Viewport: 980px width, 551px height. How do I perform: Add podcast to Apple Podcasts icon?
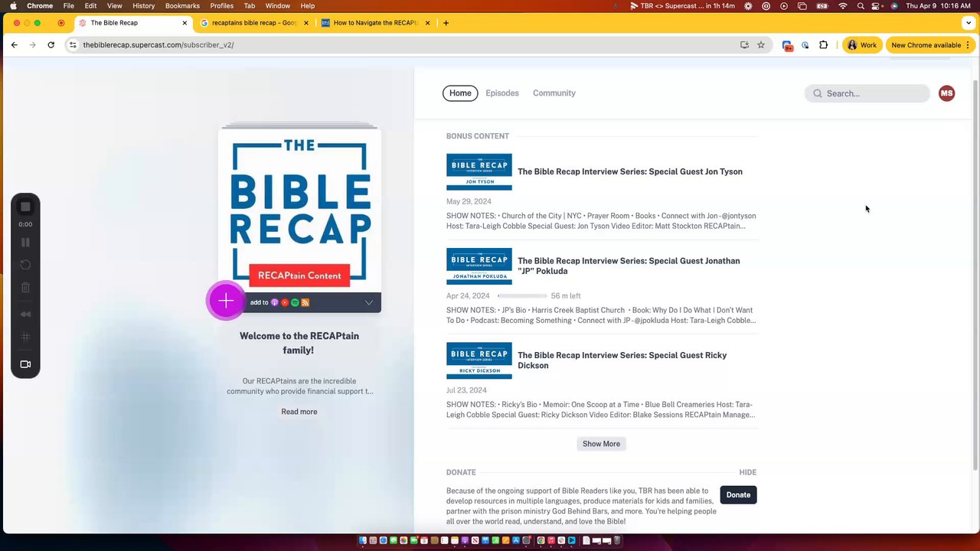tap(275, 302)
